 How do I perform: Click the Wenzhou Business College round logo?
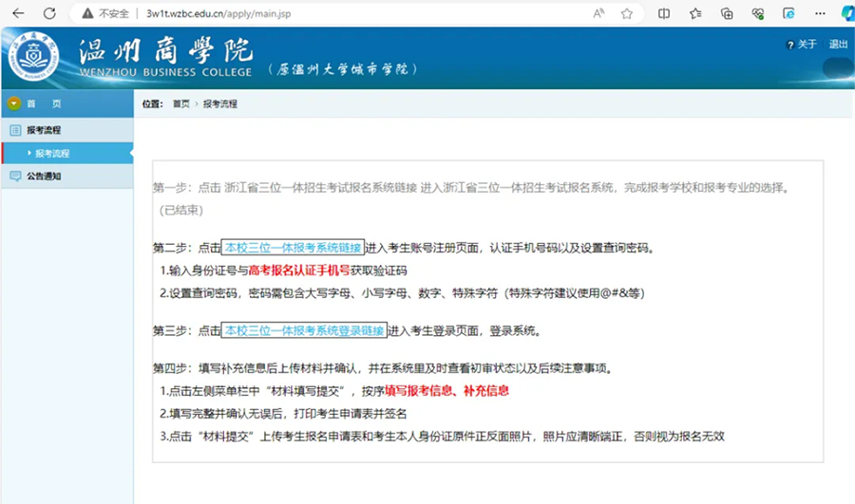click(x=34, y=57)
